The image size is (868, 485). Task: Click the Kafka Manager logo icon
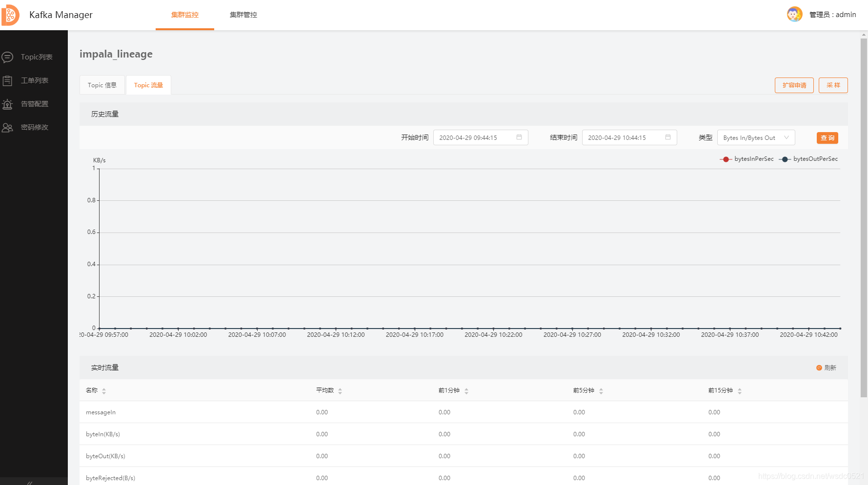[10, 15]
